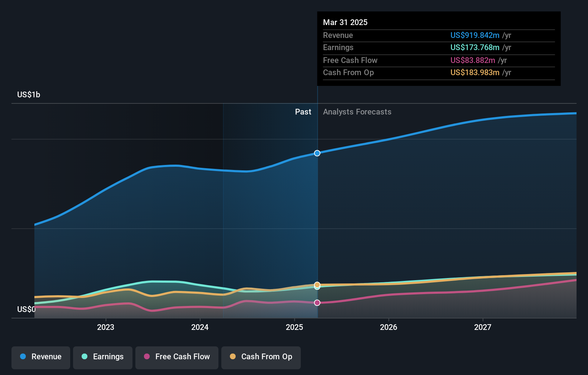The height and width of the screenshot is (375, 588).
Task: Click the pink Free Cash Flow data point
Action: (x=317, y=303)
